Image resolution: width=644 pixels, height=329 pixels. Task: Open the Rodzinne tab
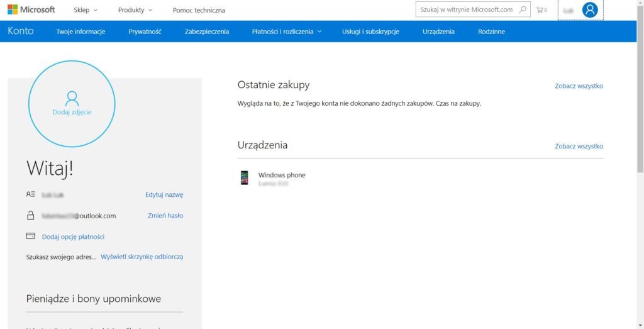492,31
